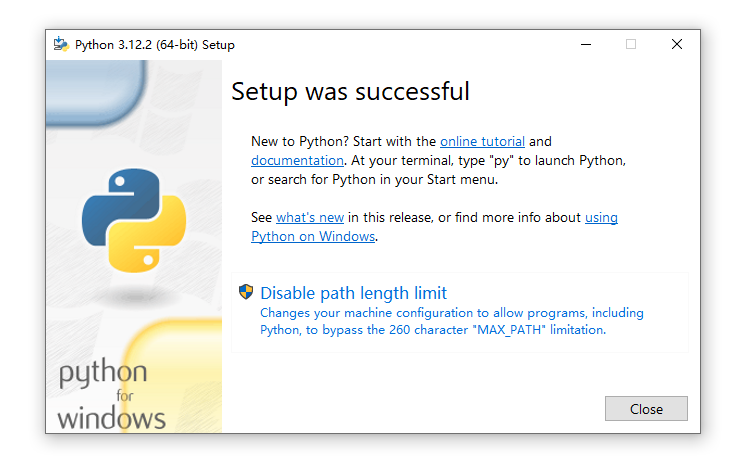Image resolution: width=745 pixels, height=465 pixels.
Task: Click the "python for windows" sidebar text
Action: click(x=110, y=396)
